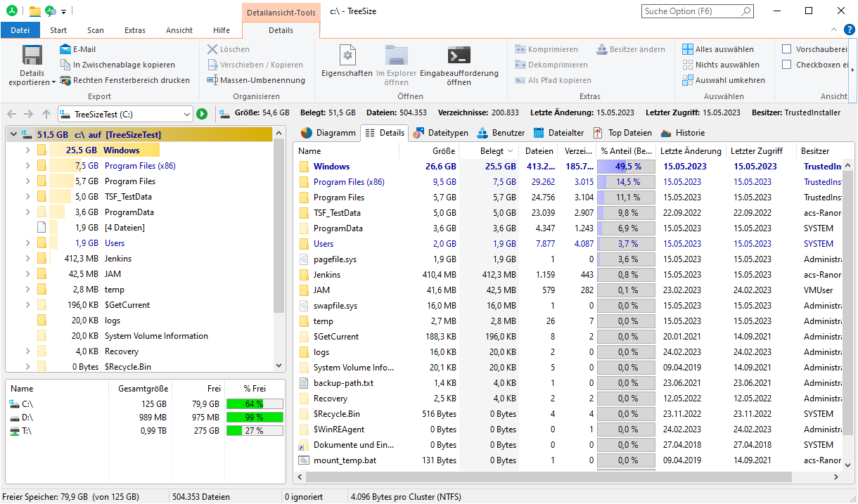Toggle Vorschaubereich checkbox
This screenshot has height=504, width=858.
coord(787,49)
